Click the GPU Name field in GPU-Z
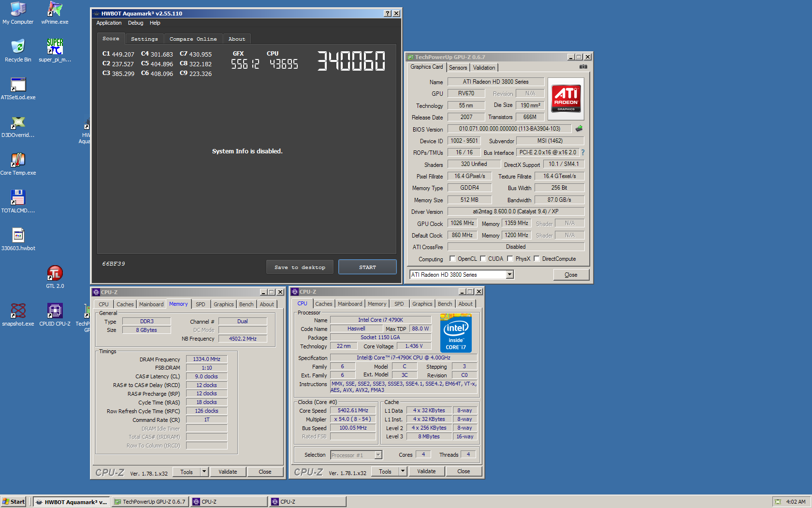The image size is (812, 508). pos(495,82)
